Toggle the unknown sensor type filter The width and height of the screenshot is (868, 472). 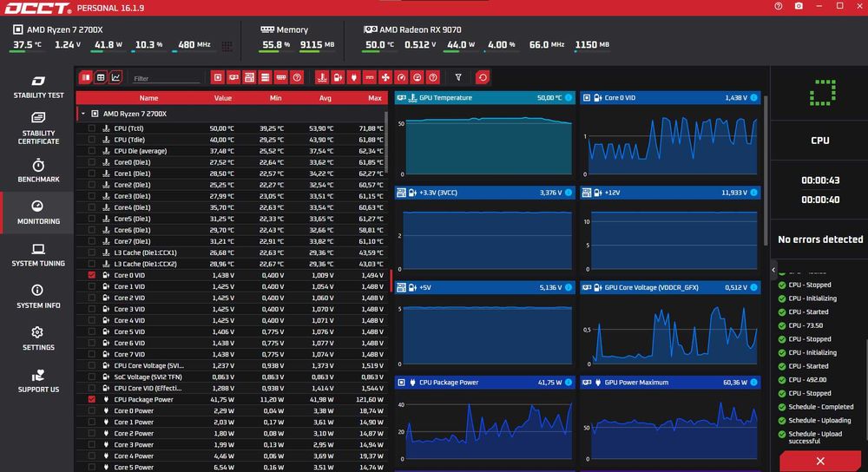point(433,77)
